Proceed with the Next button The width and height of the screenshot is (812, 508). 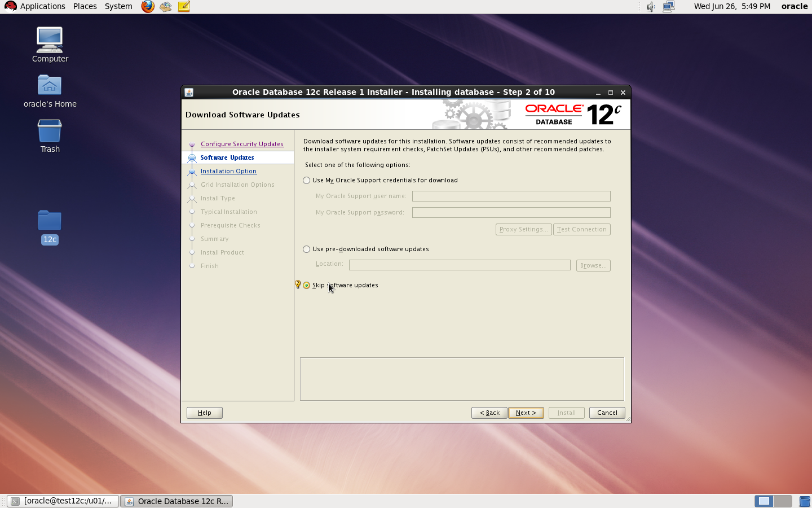526,413
